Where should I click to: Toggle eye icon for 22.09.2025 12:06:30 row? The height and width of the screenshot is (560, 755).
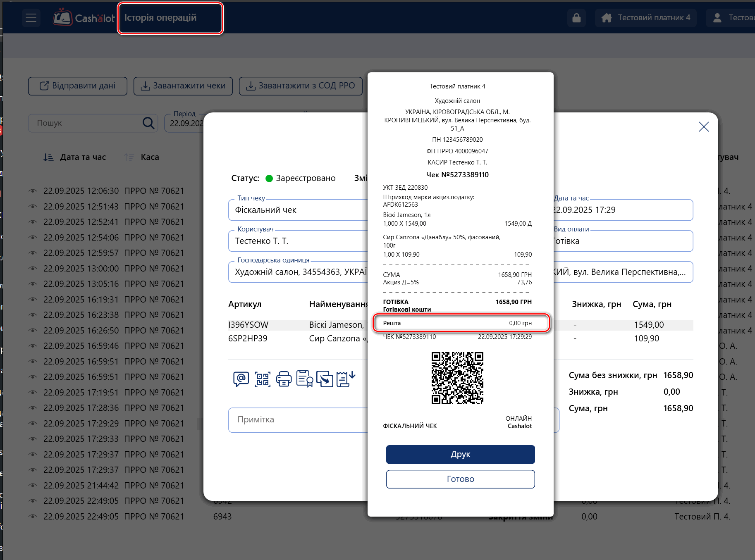point(33,191)
